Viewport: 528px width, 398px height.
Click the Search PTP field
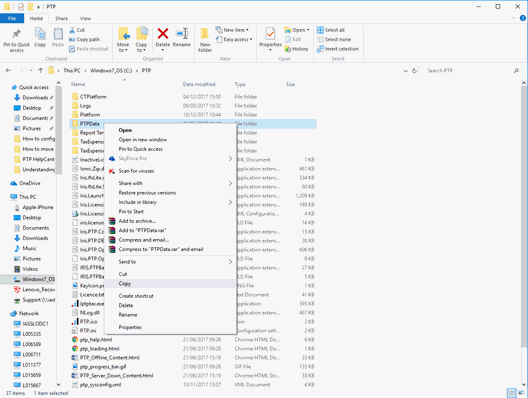coord(471,71)
